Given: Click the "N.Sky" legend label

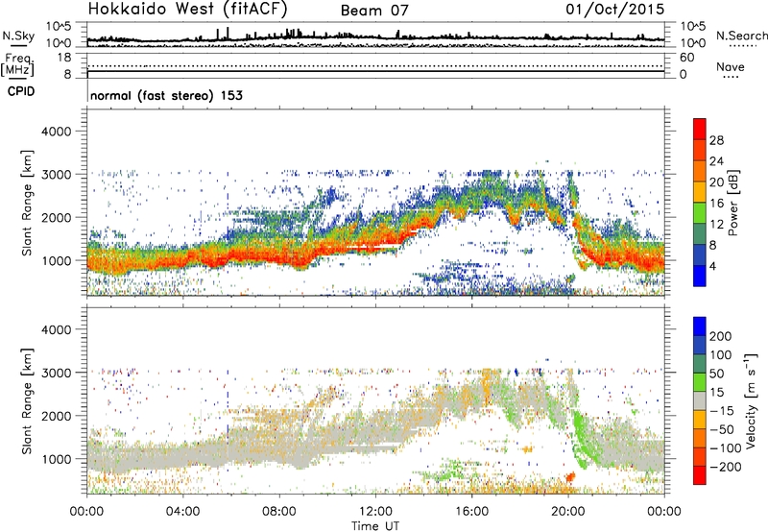Looking at the screenshot, I should pyautogui.click(x=18, y=36).
